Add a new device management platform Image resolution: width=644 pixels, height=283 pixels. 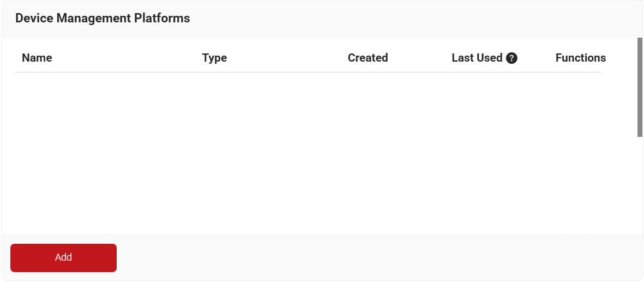point(63,257)
